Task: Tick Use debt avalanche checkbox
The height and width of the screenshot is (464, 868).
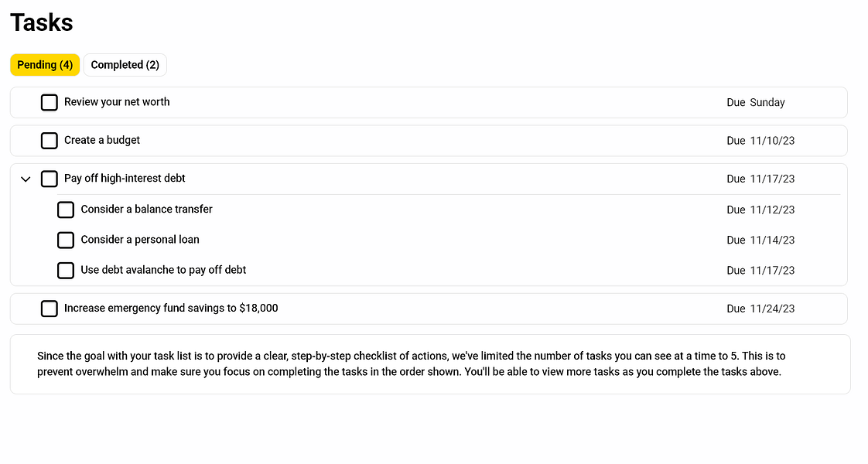Action: tap(66, 271)
